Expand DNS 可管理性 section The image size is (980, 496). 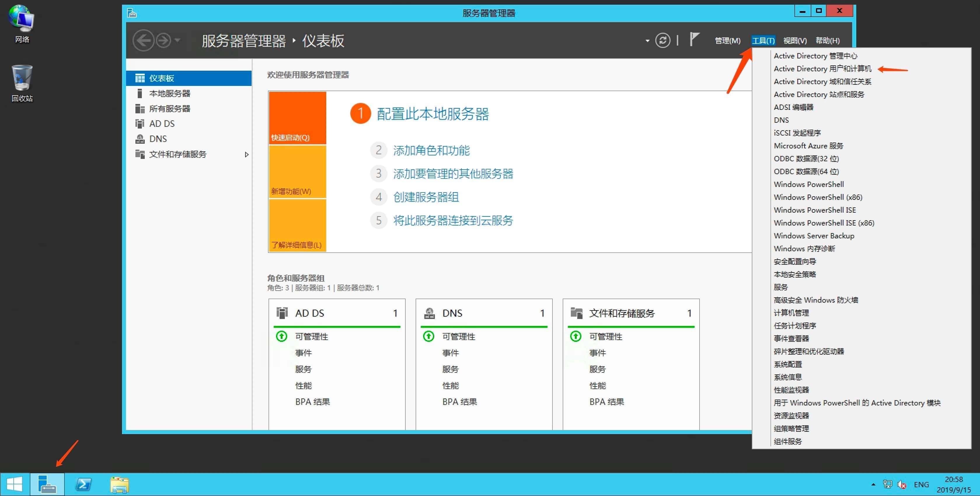point(457,336)
